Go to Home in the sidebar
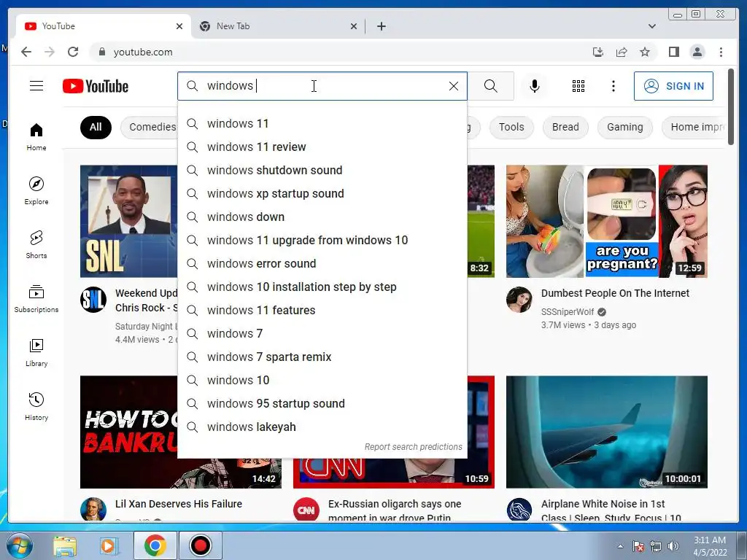The height and width of the screenshot is (560, 747). (36, 137)
